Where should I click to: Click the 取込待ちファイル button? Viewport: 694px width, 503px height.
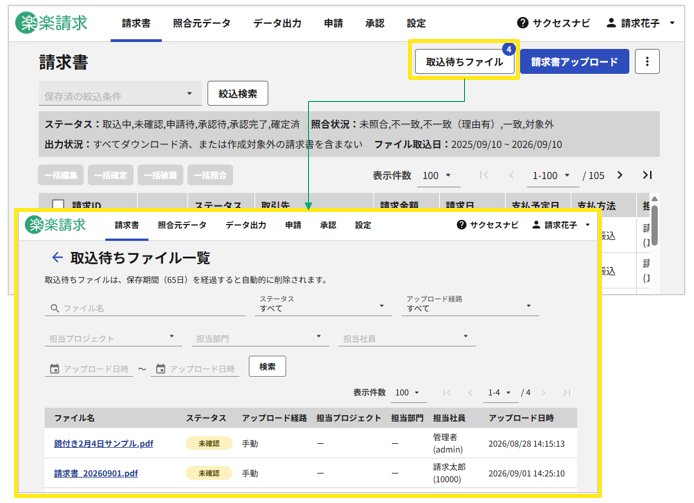click(x=464, y=62)
